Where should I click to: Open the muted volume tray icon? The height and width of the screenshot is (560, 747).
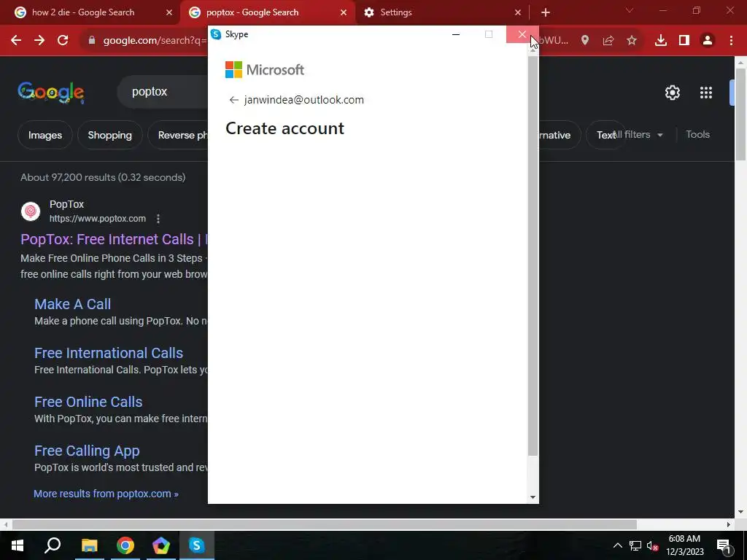[652, 545]
